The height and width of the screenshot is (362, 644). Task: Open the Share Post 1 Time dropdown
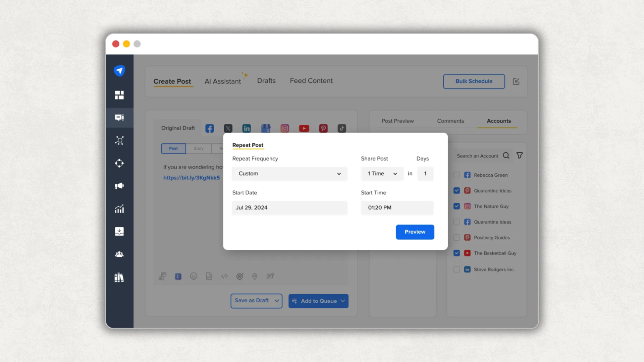[x=382, y=174]
